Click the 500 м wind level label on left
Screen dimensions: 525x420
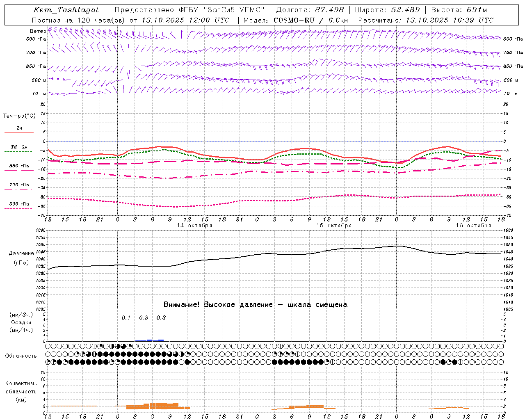(39, 80)
